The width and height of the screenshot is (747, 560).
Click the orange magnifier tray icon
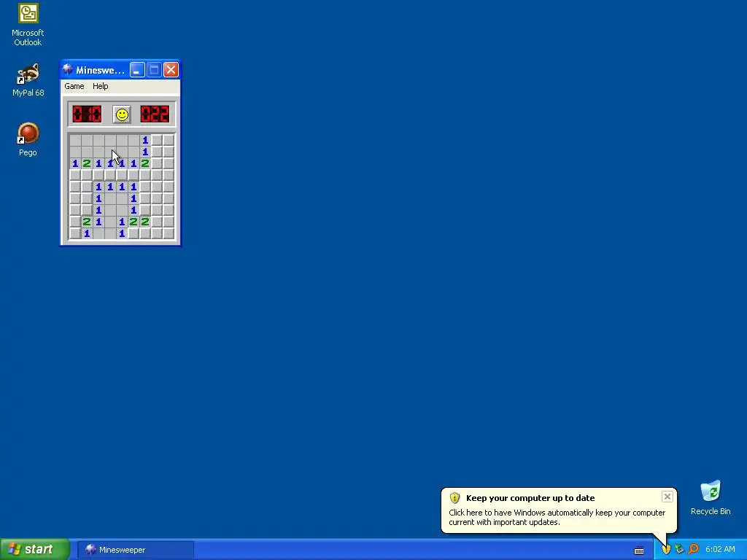[693, 549]
